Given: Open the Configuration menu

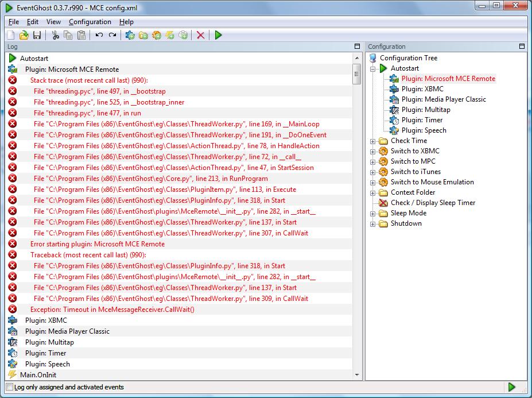Looking at the screenshot, I should point(90,22).
